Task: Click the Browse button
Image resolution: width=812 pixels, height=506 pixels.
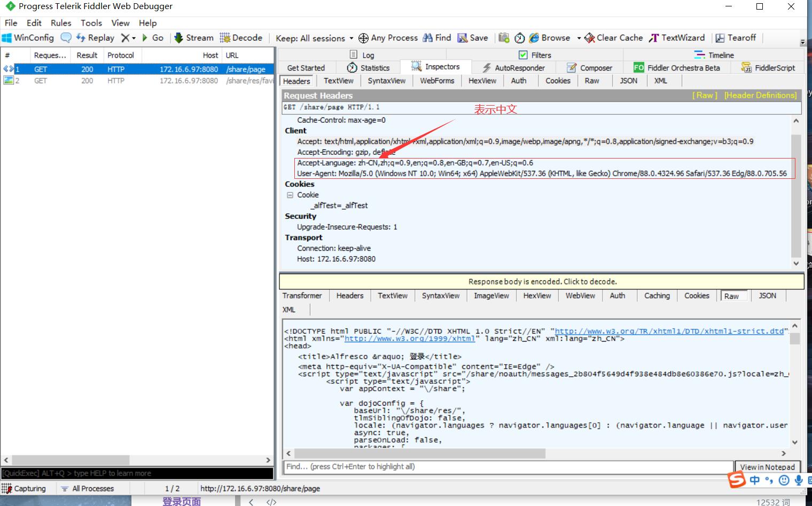Action: pyautogui.click(x=550, y=38)
